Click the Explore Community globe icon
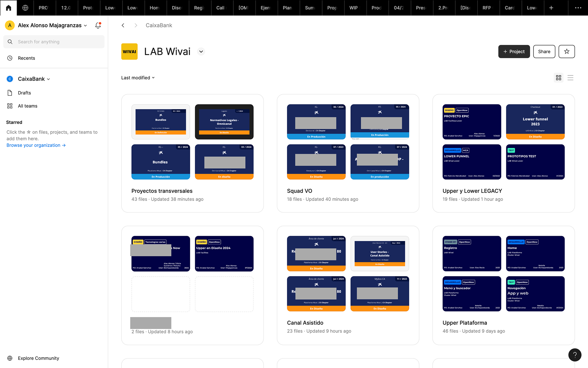The height and width of the screenshot is (368, 588). [10, 358]
